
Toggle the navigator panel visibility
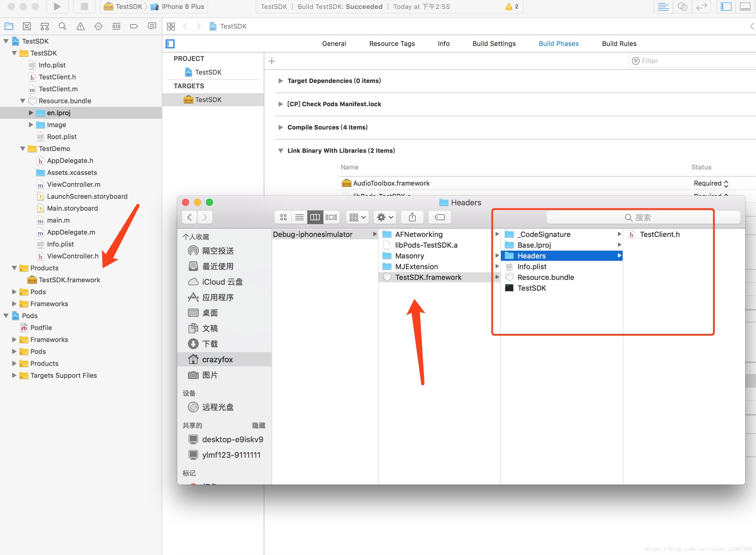[726, 6]
